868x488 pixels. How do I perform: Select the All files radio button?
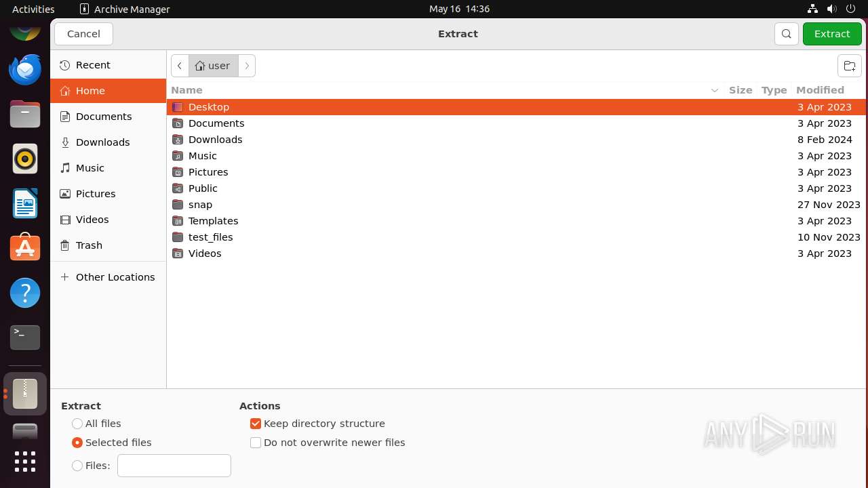click(77, 424)
